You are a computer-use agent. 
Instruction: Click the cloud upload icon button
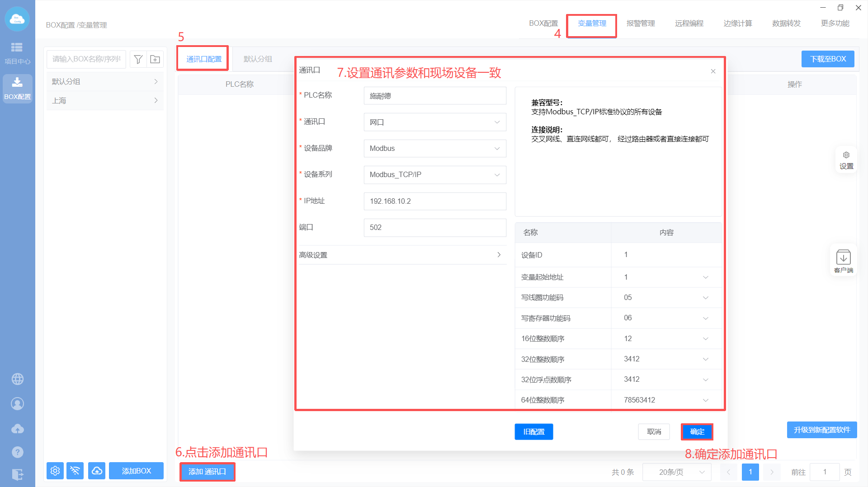coord(97,471)
